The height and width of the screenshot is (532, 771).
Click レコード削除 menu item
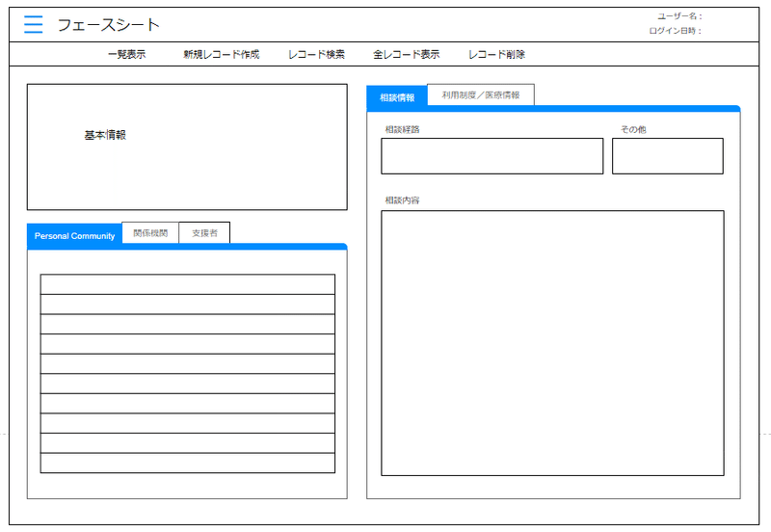[x=496, y=54]
